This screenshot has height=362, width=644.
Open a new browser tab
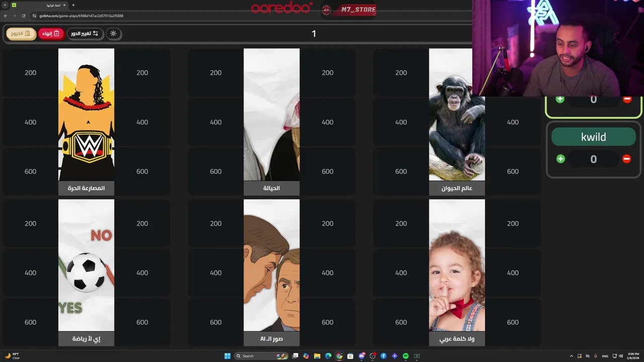pyautogui.click(x=73, y=5)
